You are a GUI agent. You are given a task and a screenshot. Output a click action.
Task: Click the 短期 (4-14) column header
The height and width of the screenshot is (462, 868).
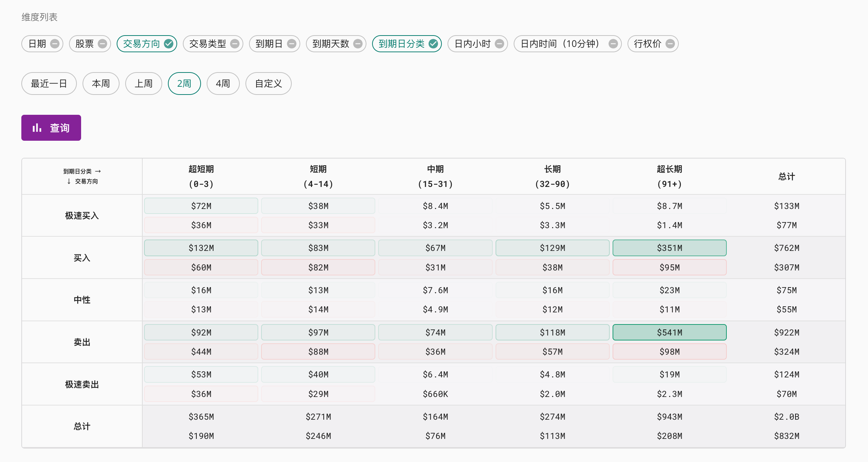tap(318, 176)
